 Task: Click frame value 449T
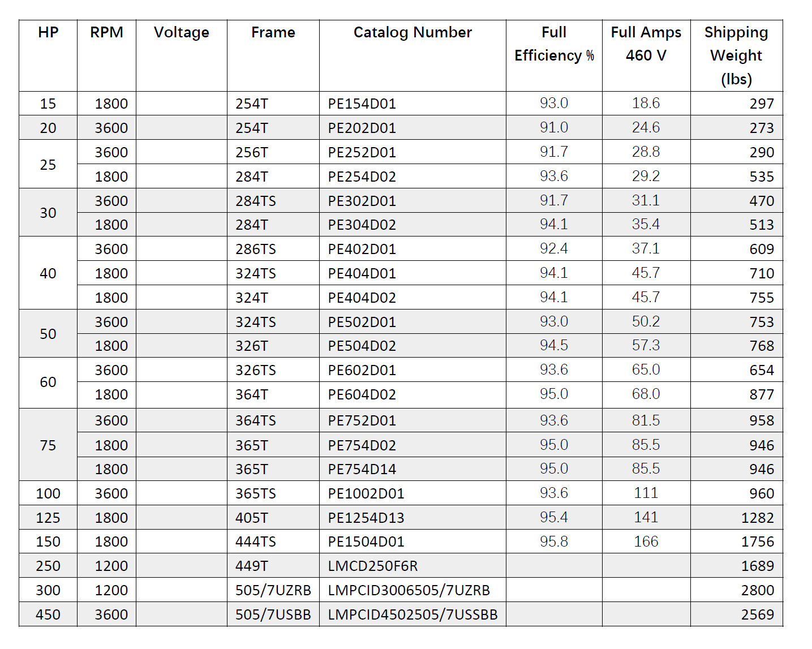click(x=252, y=566)
